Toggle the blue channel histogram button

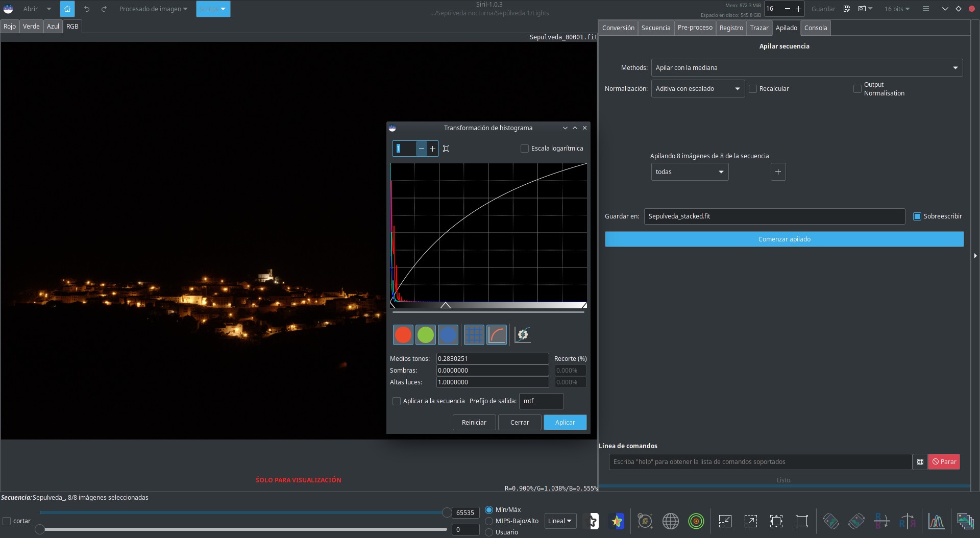(448, 335)
